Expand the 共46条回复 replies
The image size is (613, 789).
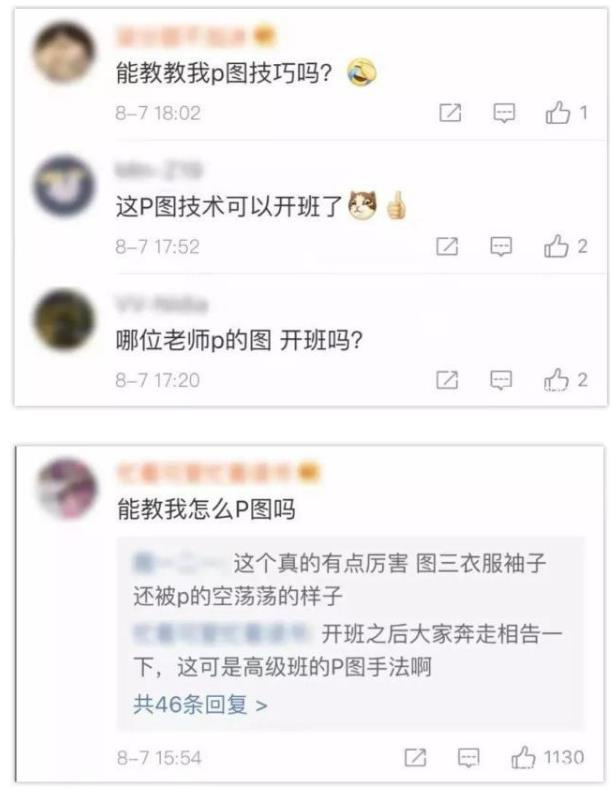coord(200,704)
